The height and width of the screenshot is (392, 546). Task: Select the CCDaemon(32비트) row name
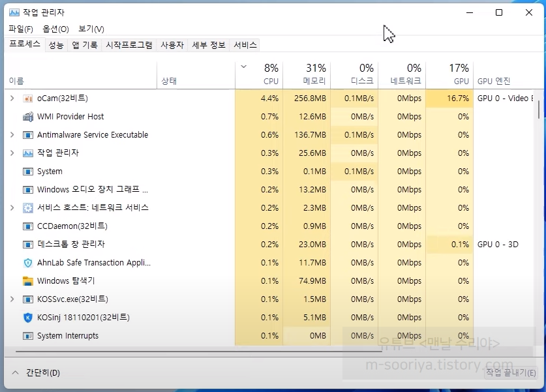72,226
